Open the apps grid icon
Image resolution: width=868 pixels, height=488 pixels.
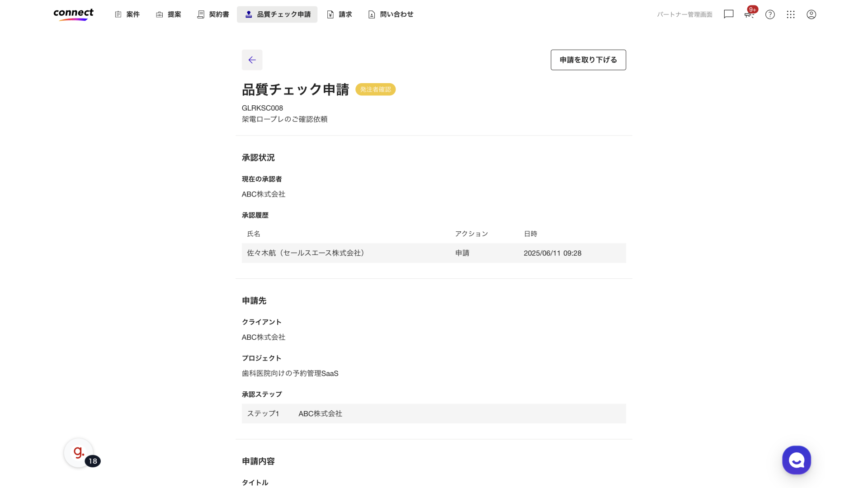[790, 14]
